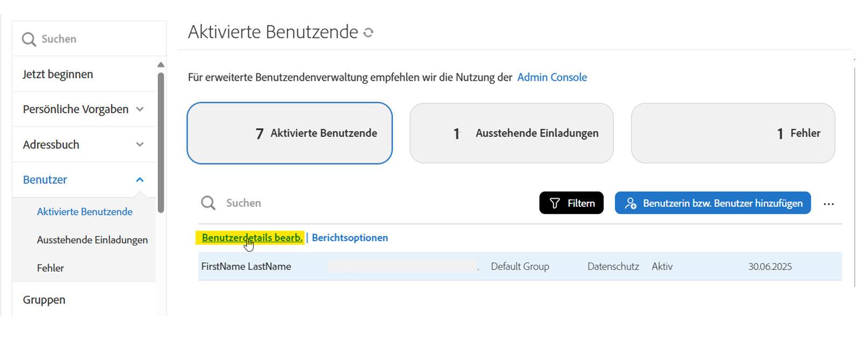Click the refresh icon beside Aktivierte Benutzende
This screenshot has height=347, width=868.
pos(368,33)
